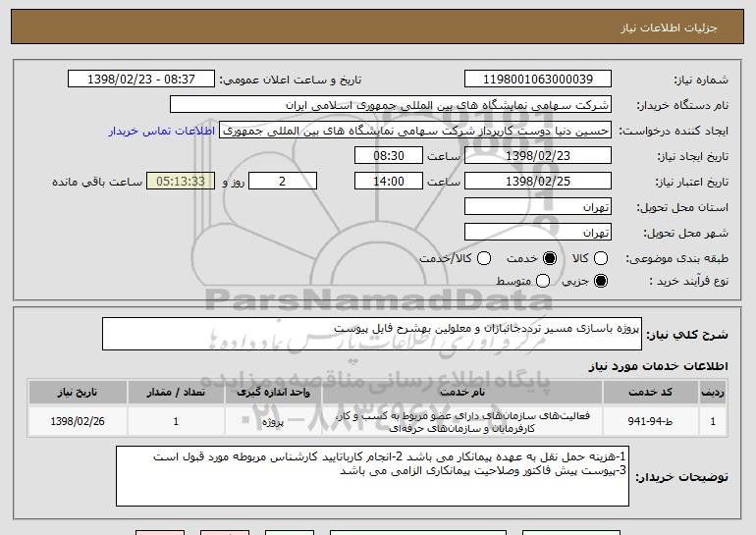Select the متوسط purchase type radio

coord(543,281)
